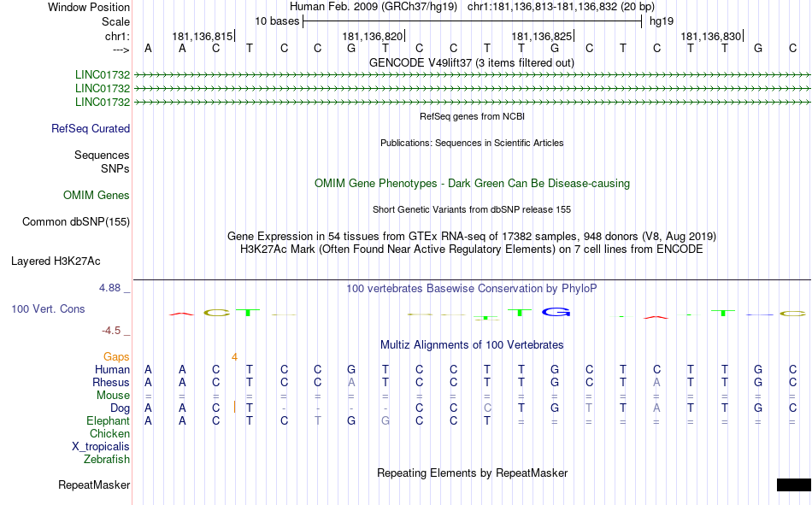This screenshot has height=505, width=812.
Task: Click the RefSeq genes from NCBI title
Action: 473,116
